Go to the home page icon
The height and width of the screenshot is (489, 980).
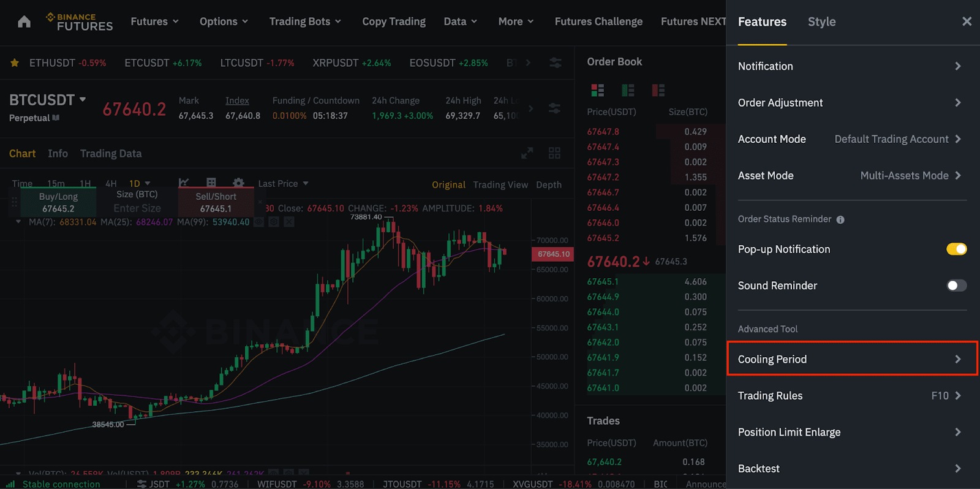[x=24, y=22]
